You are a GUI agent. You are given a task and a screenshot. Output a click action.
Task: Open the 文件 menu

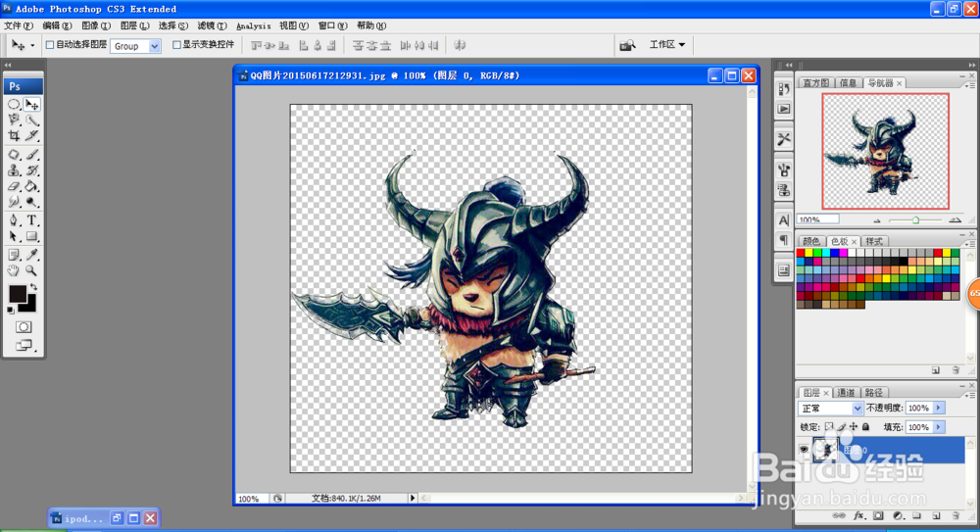(x=18, y=25)
